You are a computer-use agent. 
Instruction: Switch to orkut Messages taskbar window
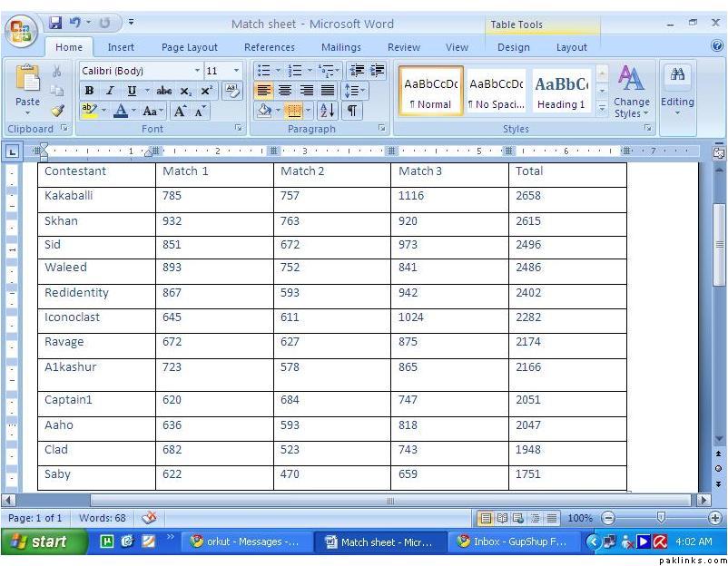245,542
